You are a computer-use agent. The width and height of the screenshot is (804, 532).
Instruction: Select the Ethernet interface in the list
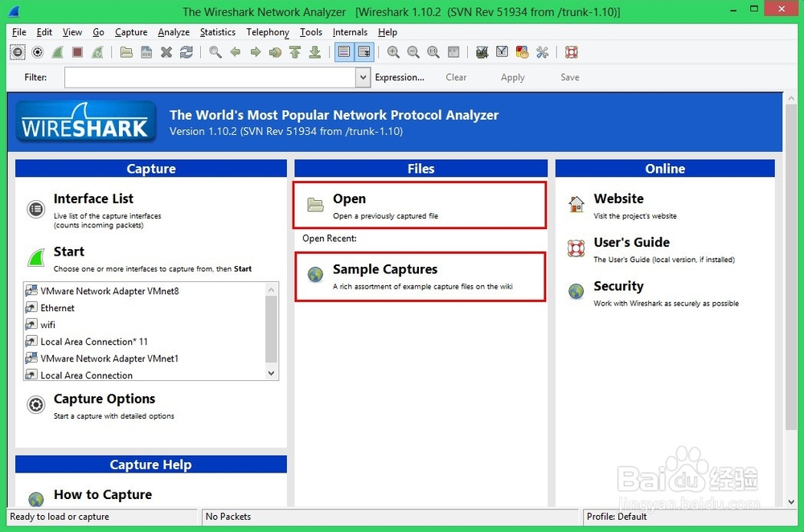pos(56,307)
